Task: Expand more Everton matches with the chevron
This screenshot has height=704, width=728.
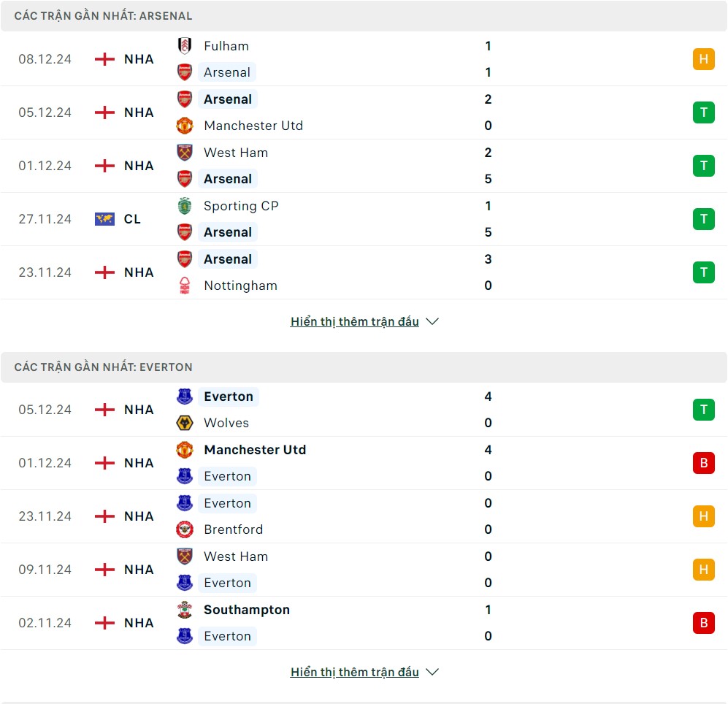Action: [x=432, y=672]
